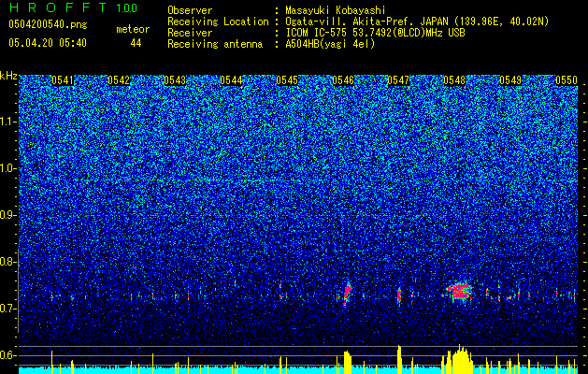
Task: Click the 0.6 kHz axis label
Action: pos(8,355)
